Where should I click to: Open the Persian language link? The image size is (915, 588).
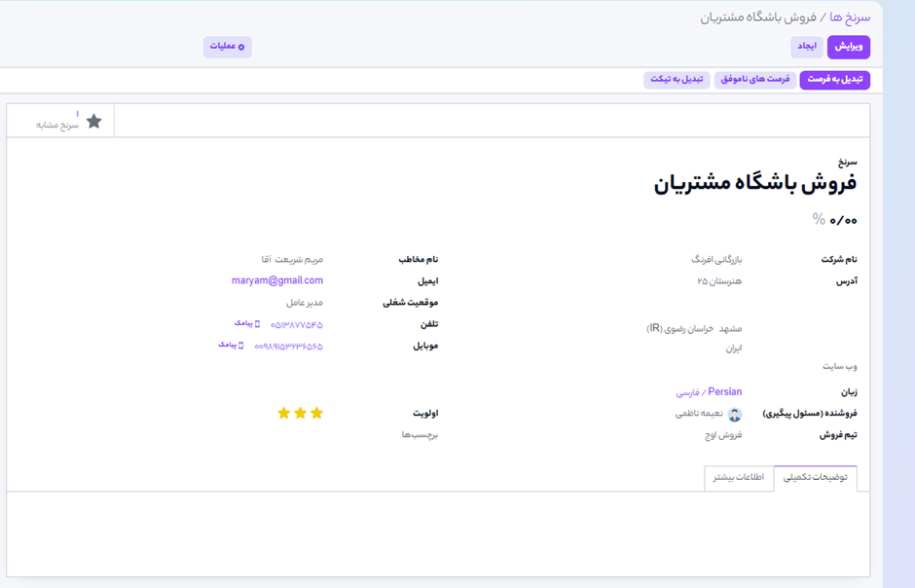(724, 391)
